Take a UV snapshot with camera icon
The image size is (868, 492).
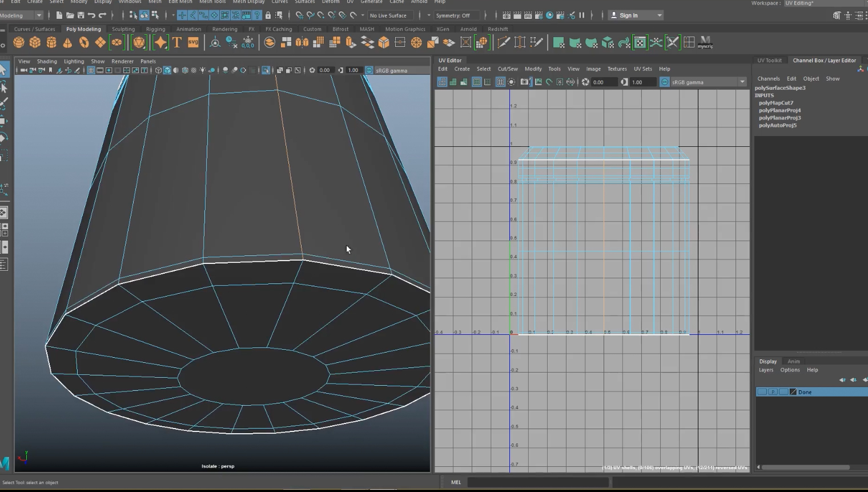pos(524,82)
